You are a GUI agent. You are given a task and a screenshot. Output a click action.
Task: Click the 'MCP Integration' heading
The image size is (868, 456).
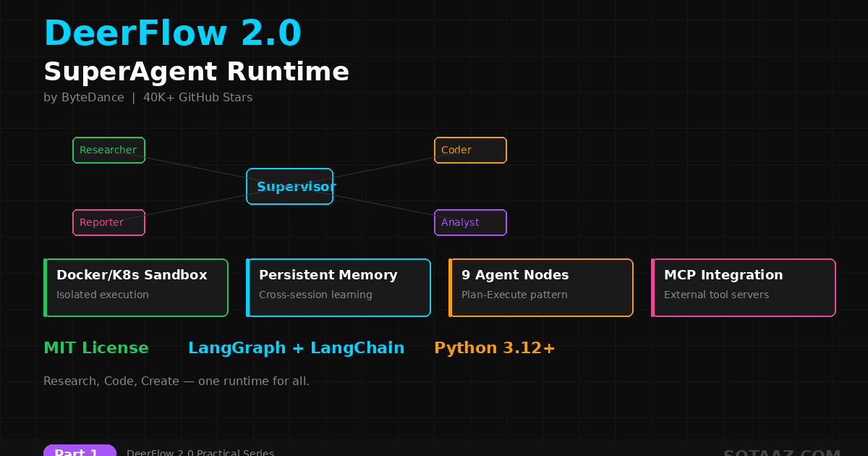pyautogui.click(x=723, y=275)
